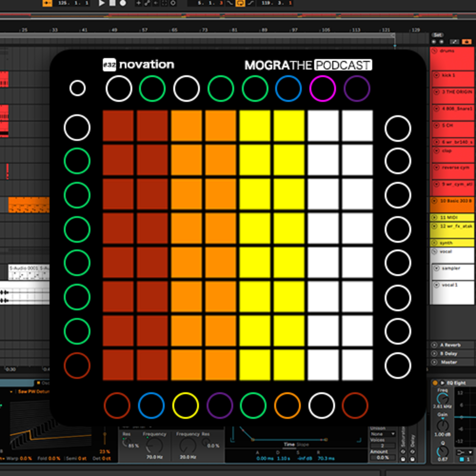Toggle the orange Follow playback button
Viewport: 476px width, 476px height.
click(x=47, y=3)
